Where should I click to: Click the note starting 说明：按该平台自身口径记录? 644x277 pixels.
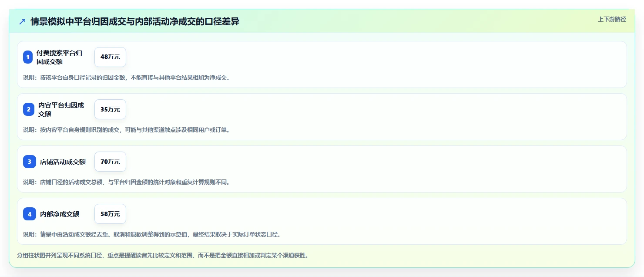tap(126, 78)
